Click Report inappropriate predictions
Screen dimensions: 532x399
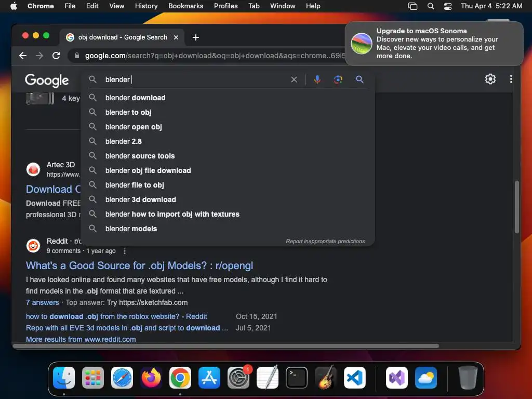click(325, 241)
